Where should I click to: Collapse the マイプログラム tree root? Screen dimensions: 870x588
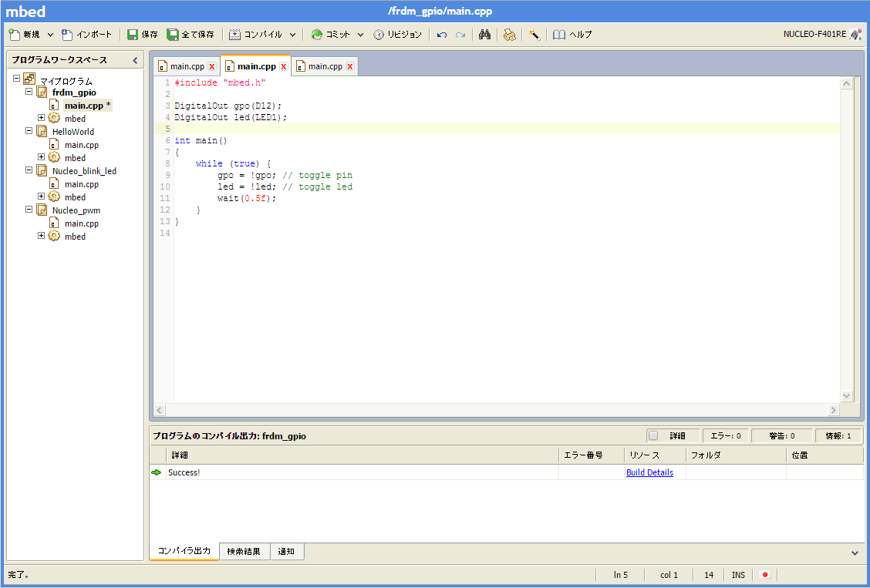(16, 79)
